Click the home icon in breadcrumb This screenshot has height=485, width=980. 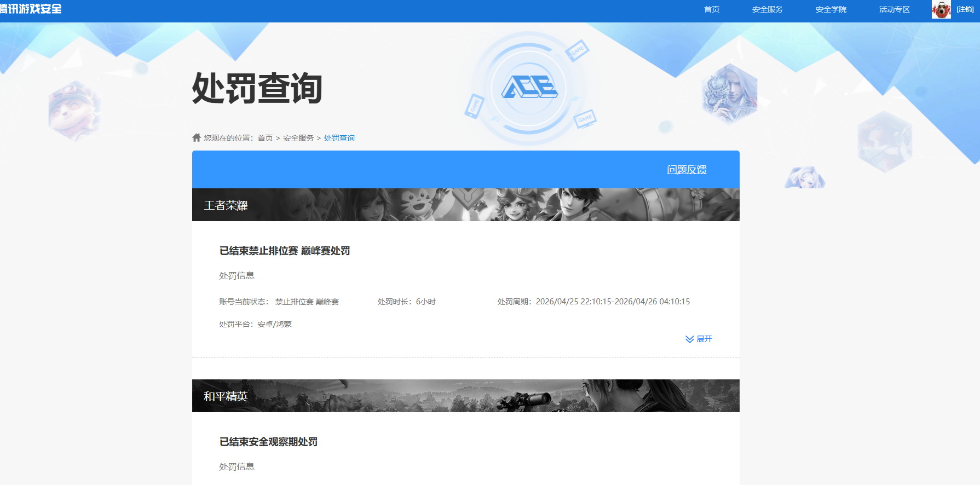click(x=197, y=137)
